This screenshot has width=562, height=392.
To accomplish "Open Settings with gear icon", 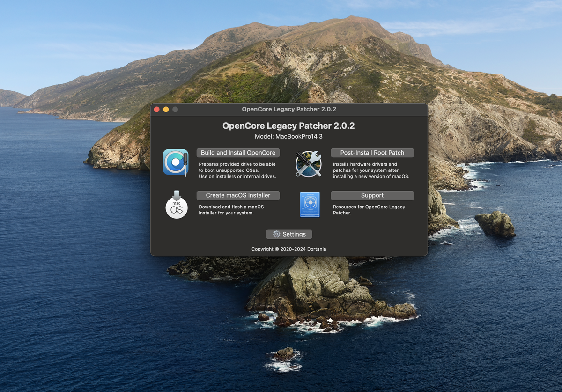I will (289, 234).
